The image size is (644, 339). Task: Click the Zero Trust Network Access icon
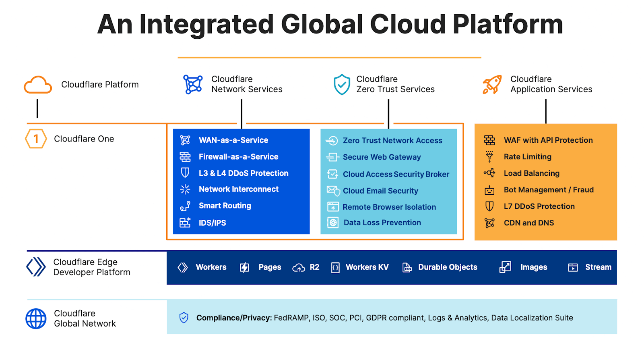[332, 140]
